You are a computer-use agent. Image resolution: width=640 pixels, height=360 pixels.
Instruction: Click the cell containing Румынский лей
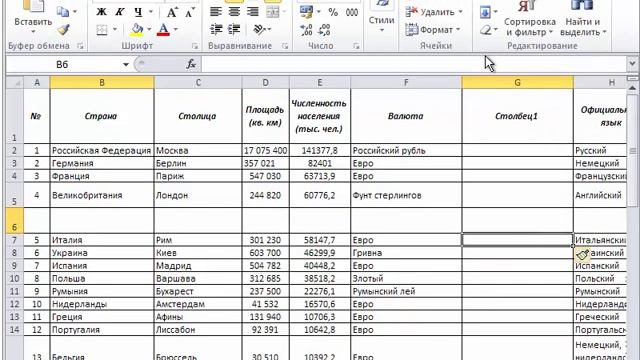(x=406, y=291)
